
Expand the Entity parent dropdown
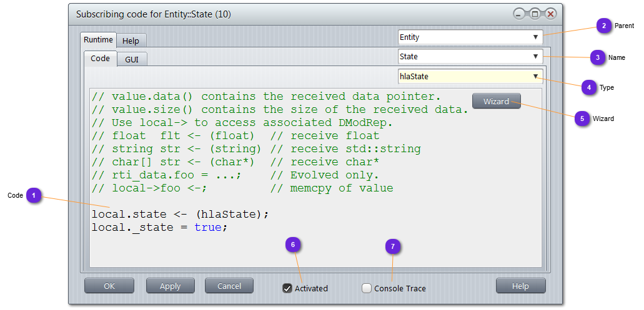click(x=470, y=37)
